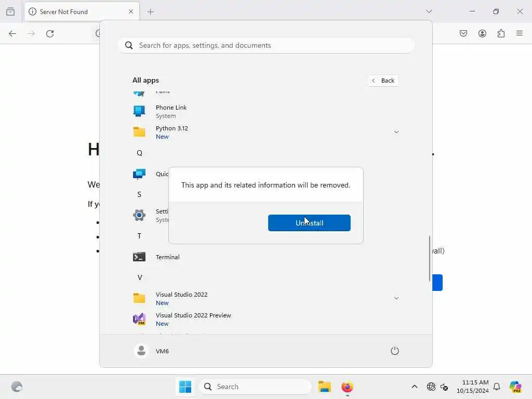Switch to Firefox in the taskbar
The width and height of the screenshot is (532, 399).
tap(347, 387)
